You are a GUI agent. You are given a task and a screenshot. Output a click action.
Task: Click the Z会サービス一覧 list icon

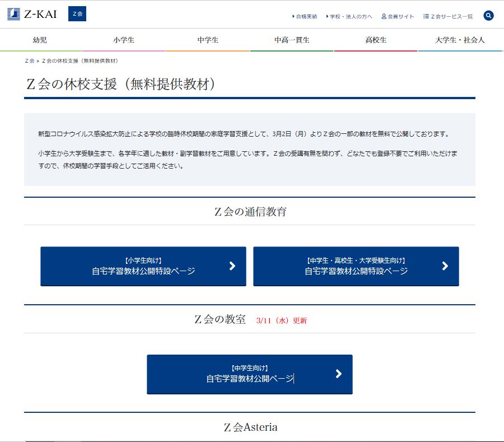click(x=426, y=17)
